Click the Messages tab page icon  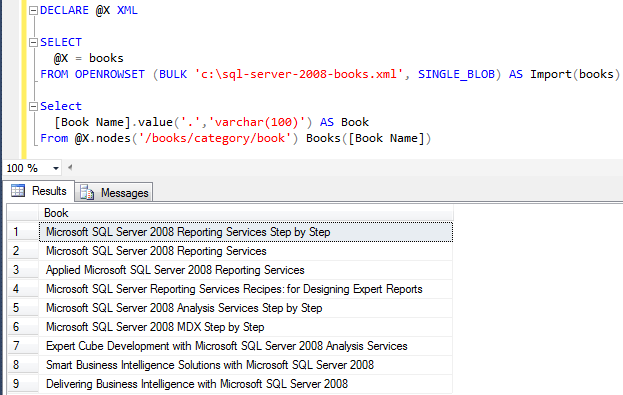coord(87,193)
